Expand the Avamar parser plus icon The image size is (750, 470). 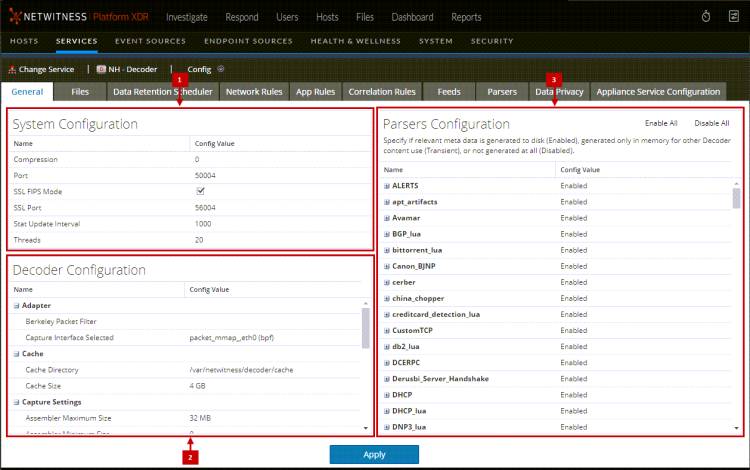tap(387, 218)
